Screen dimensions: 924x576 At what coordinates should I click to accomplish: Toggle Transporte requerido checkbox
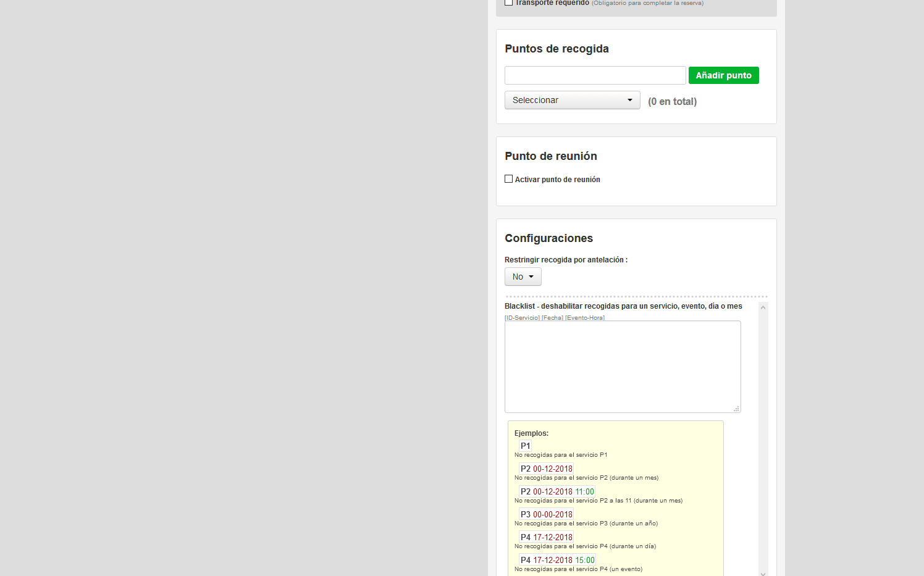(508, 2)
